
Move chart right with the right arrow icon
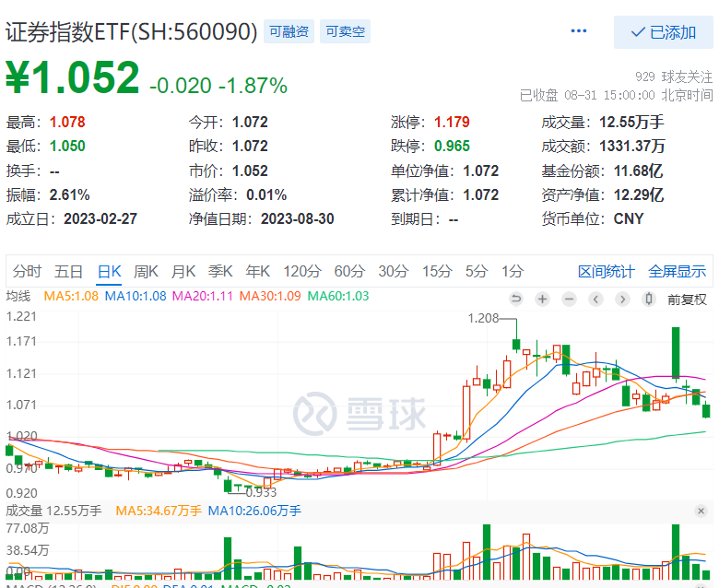(622, 300)
